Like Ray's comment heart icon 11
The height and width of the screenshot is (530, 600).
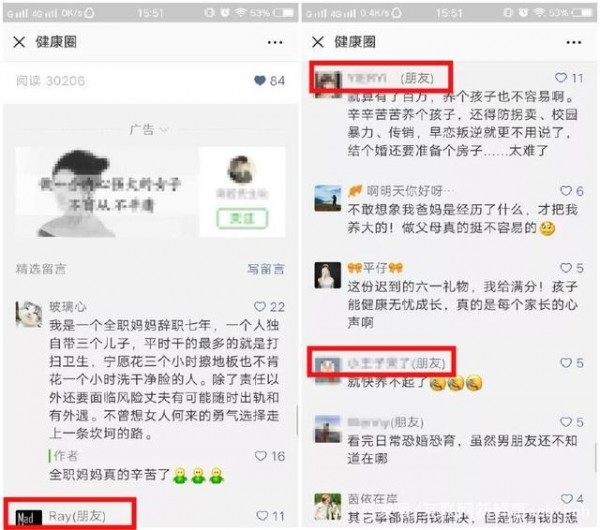click(x=262, y=516)
